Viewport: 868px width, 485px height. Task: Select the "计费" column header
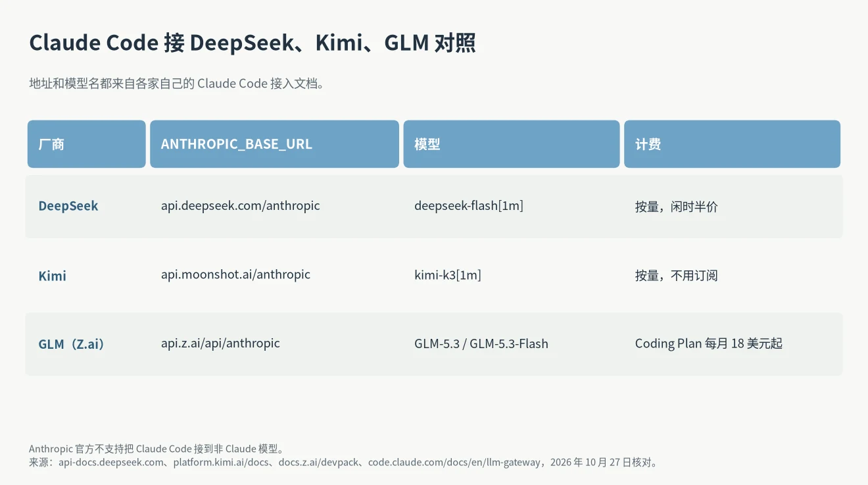pyautogui.click(x=732, y=144)
